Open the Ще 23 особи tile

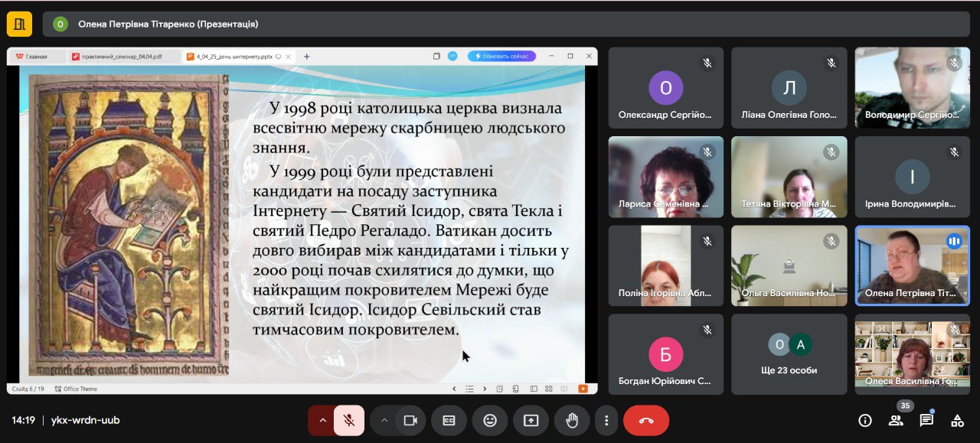point(789,354)
